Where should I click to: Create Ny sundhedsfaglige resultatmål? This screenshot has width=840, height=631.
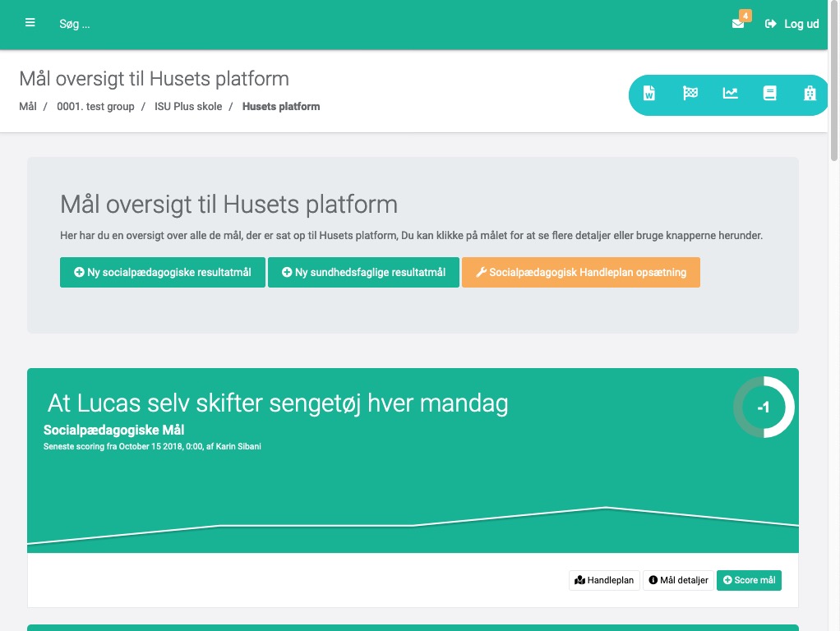(x=363, y=273)
